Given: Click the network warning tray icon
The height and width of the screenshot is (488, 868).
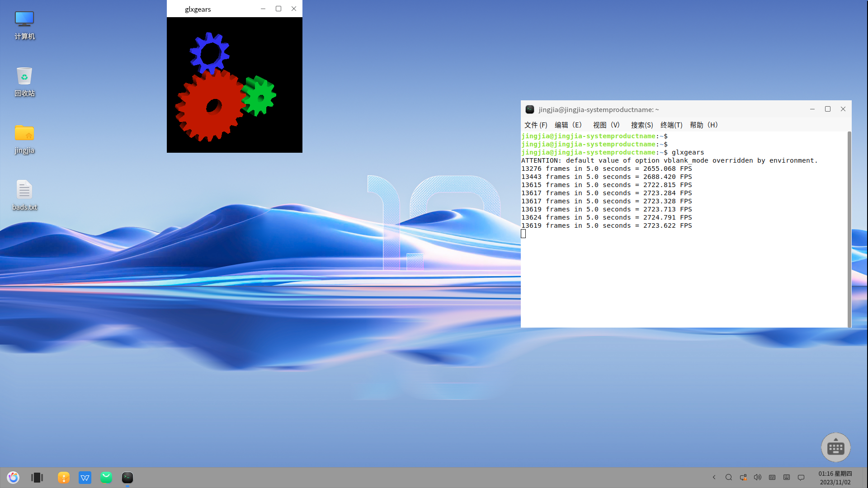Looking at the screenshot, I should [743, 477].
